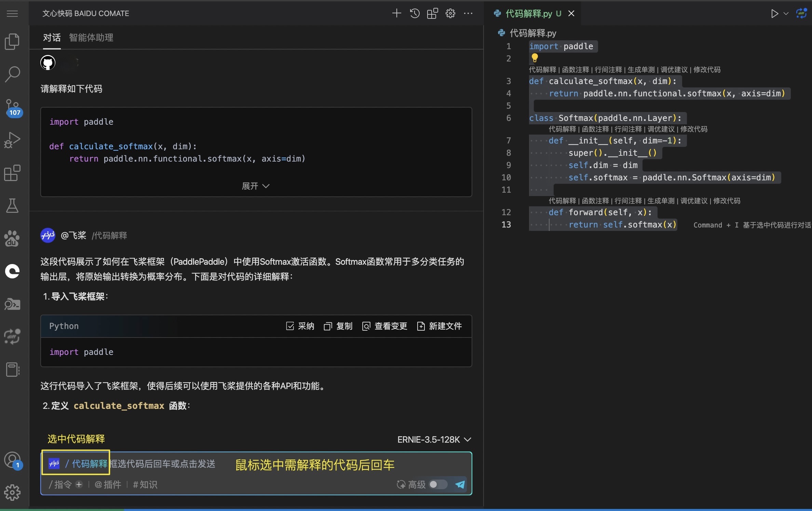The width and height of the screenshot is (812, 511).
Task: Click the Baidu paw icon in sidebar
Action: pos(12,238)
